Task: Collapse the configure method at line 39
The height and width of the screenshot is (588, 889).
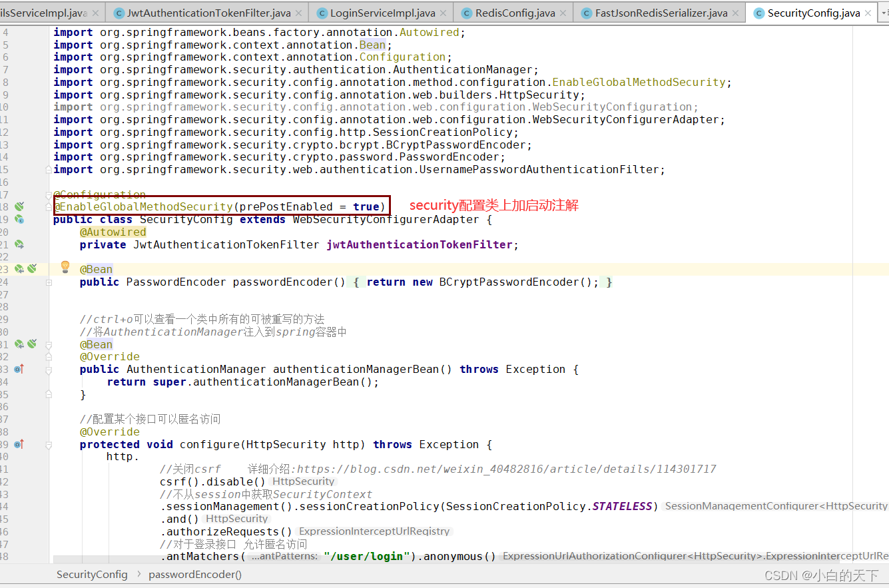Action: click(49, 445)
